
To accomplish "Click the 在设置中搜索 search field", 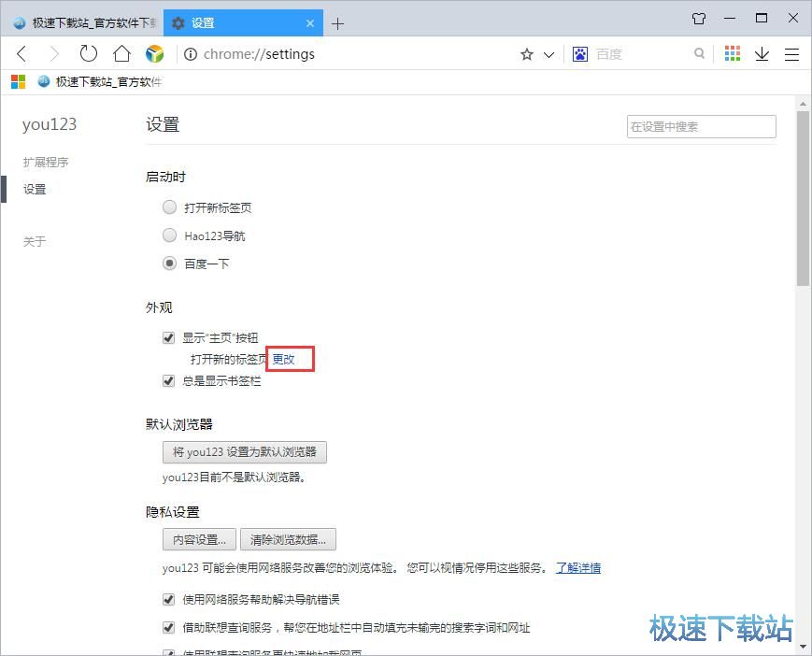I will (x=701, y=126).
